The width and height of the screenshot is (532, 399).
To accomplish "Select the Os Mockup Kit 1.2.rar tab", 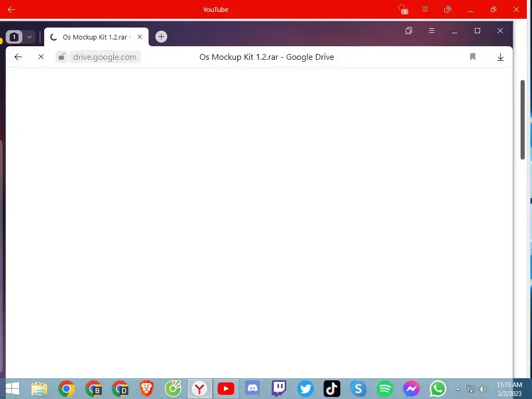I will pos(96,37).
